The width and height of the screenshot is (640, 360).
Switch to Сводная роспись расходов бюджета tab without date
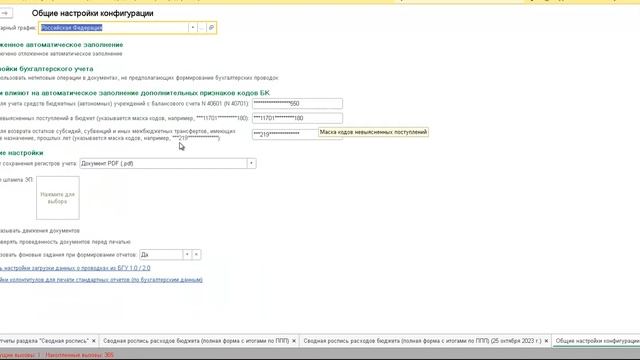(x=196, y=341)
